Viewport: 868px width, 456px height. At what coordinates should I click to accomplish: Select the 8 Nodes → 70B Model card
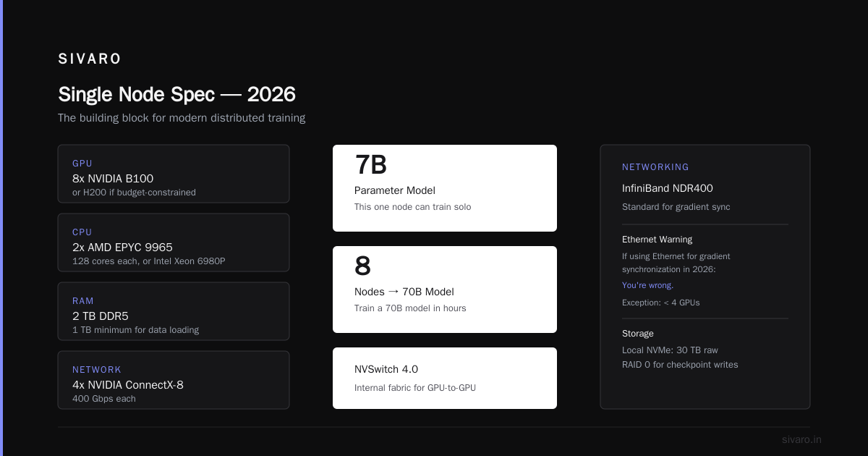tap(445, 290)
